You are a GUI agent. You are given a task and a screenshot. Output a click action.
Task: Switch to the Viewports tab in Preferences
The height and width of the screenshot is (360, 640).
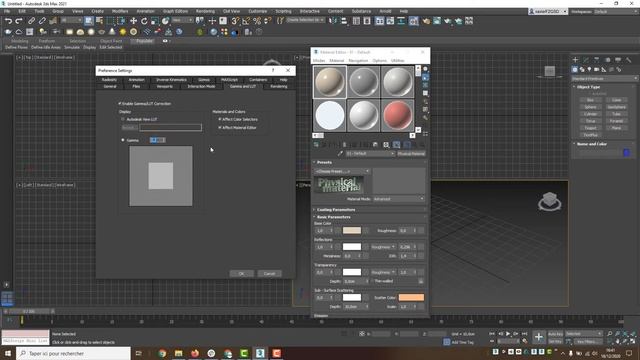[164, 86]
